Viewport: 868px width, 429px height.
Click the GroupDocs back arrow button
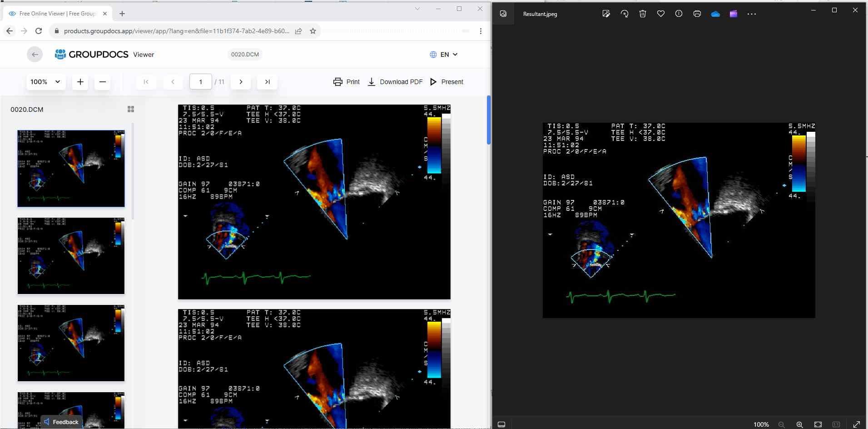click(35, 55)
